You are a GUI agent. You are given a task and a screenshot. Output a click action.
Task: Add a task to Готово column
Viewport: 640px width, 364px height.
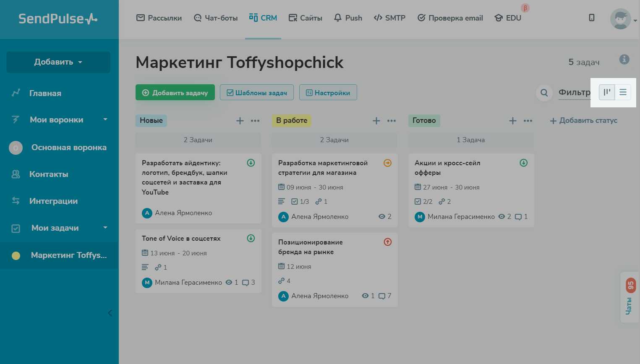coord(513,121)
